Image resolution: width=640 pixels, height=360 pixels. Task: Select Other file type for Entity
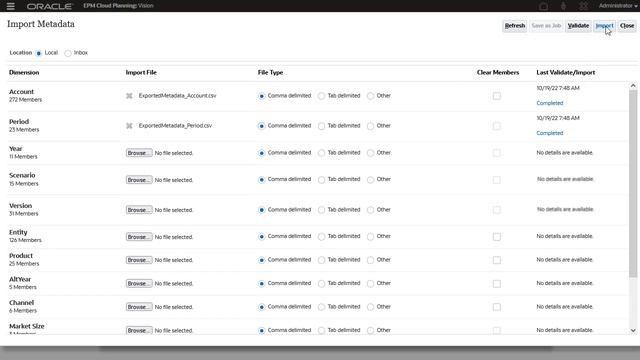(370, 237)
